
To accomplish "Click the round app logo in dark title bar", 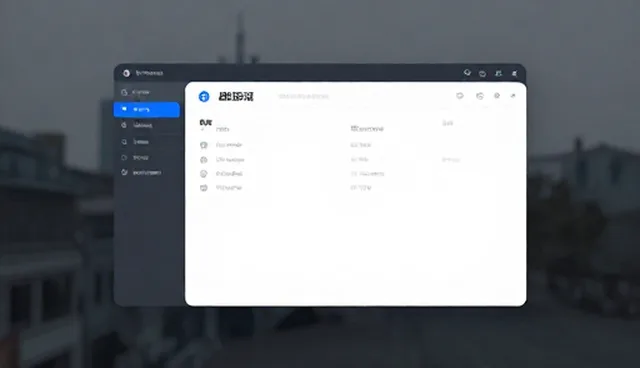I will coord(126,73).
